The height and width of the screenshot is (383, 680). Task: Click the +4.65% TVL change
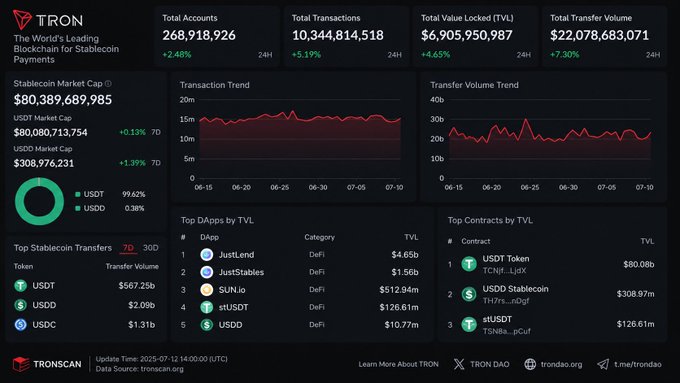[435, 55]
